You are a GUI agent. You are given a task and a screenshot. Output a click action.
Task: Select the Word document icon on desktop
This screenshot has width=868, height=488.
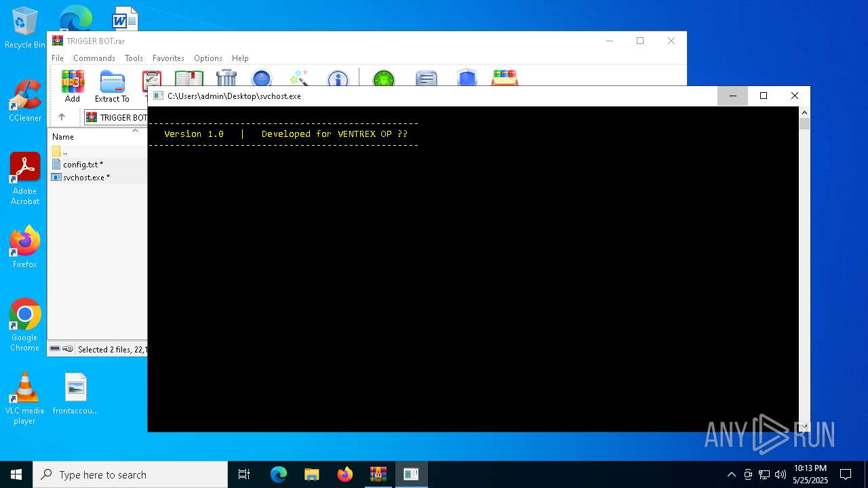coord(125,19)
